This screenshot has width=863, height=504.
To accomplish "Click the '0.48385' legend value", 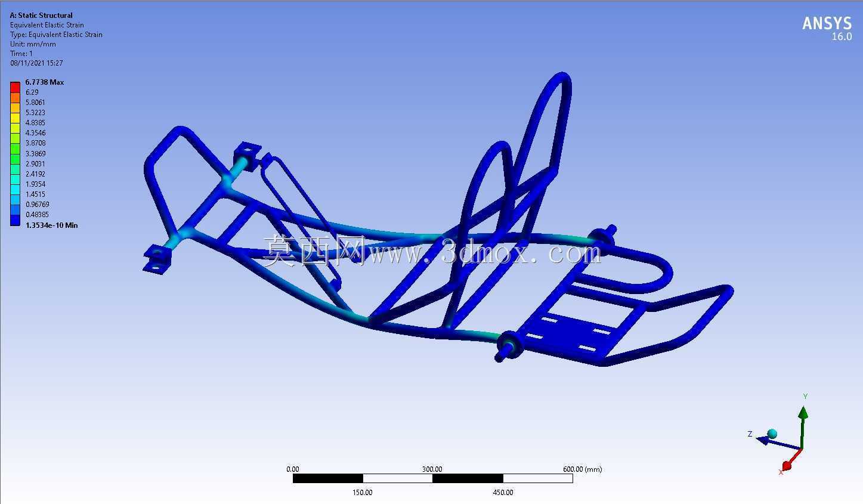I will coord(37,215).
